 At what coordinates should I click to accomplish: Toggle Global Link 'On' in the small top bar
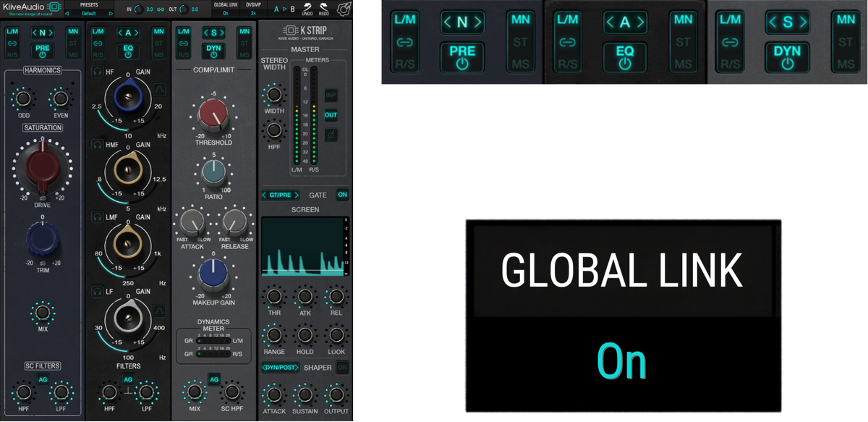click(x=226, y=13)
